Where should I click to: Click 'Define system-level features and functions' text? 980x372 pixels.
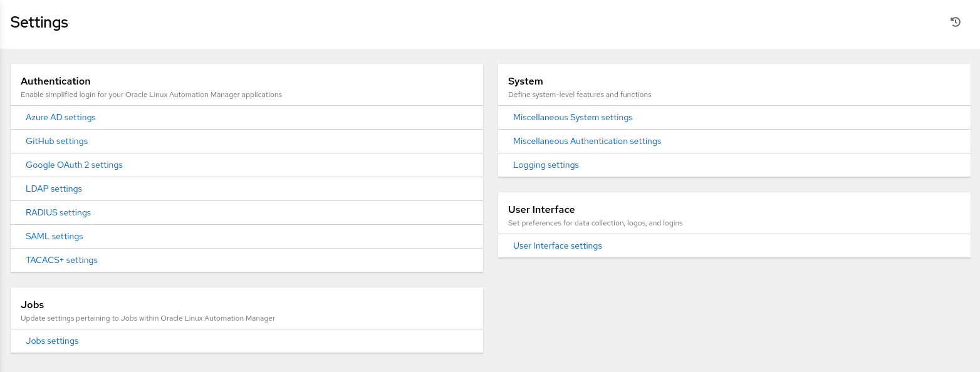click(580, 95)
